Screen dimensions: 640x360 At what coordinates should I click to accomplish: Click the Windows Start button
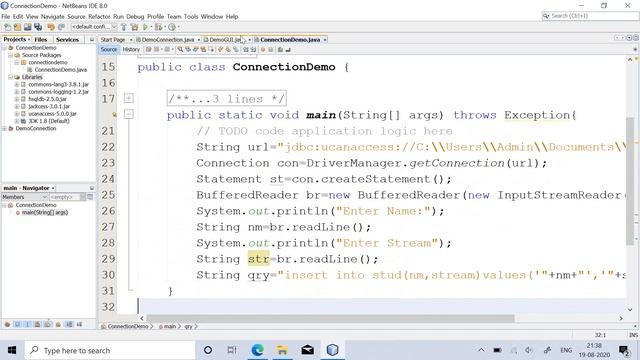(x=12, y=351)
